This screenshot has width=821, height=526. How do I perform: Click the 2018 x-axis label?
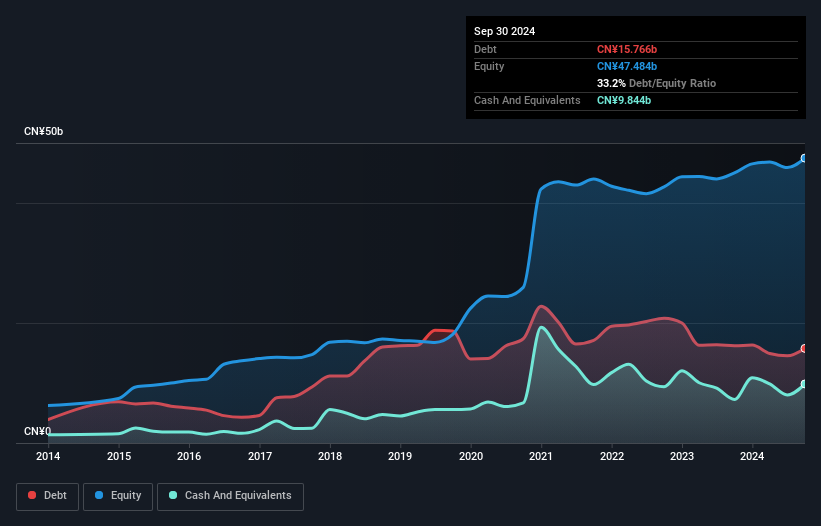click(330, 456)
